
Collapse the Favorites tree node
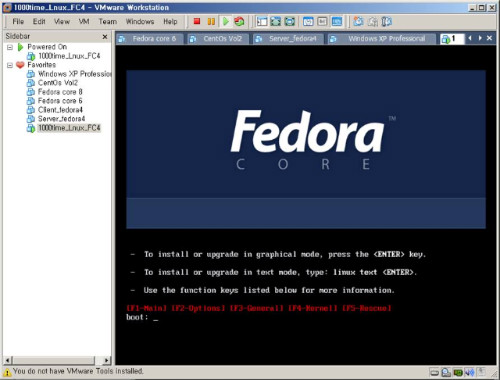10,65
